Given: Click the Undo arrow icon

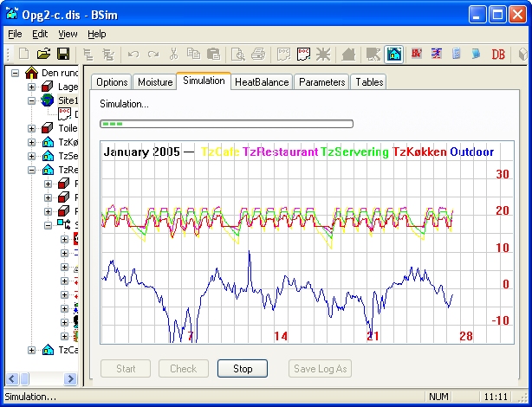Looking at the screenshot, I should [x=133, y=54].
